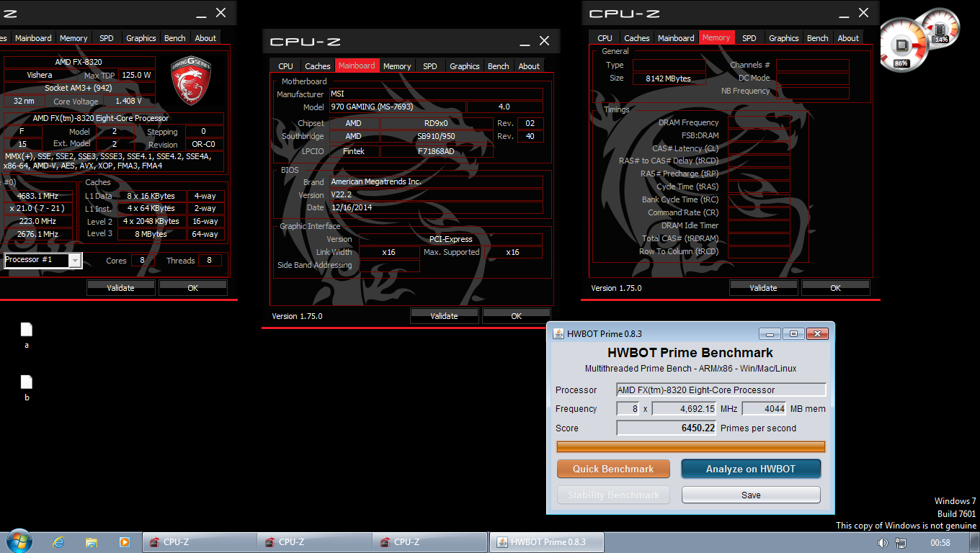Click Analyze on HWBOT button
980x553 pixels.
pyautogui.click(x=751, y=469)
